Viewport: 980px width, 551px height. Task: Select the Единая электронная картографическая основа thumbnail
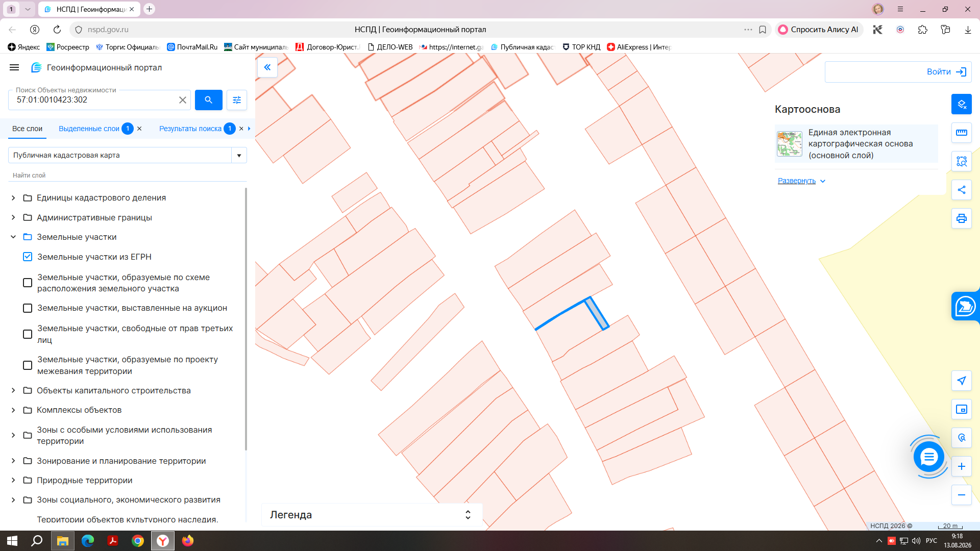tap(790, 144)
